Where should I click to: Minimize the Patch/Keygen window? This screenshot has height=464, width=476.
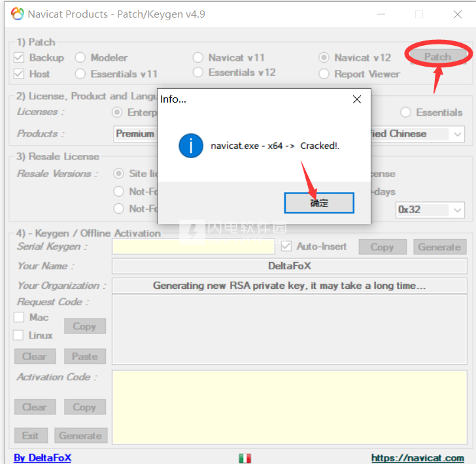(381, 14)
